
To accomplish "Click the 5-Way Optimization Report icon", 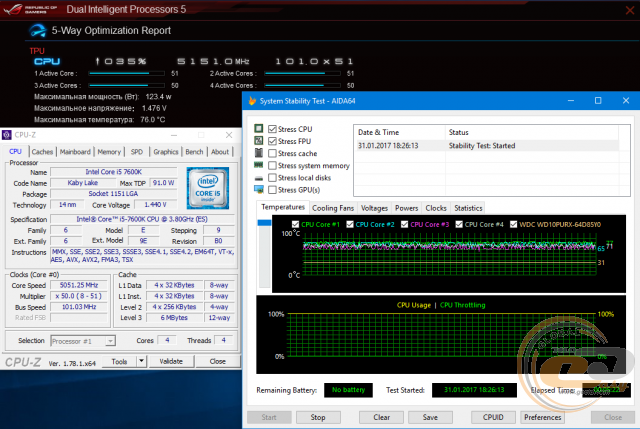I will coord(38,31).
